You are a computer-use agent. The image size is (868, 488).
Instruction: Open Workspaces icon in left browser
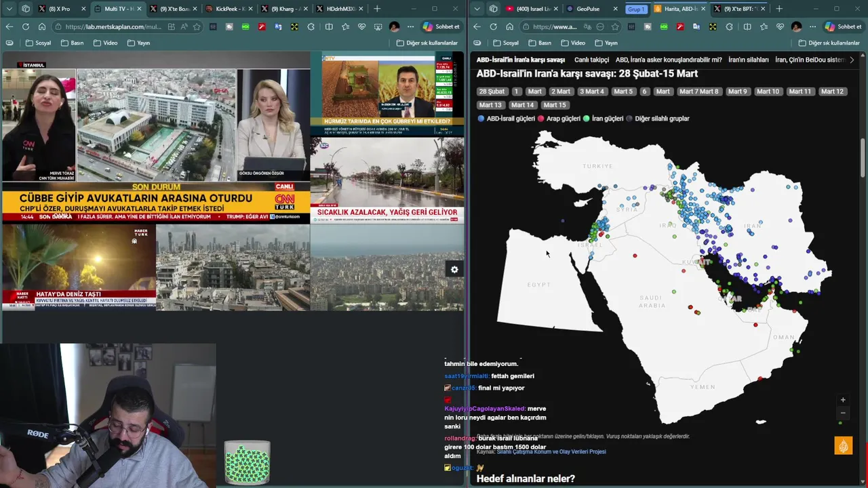(x=26, y=9)
